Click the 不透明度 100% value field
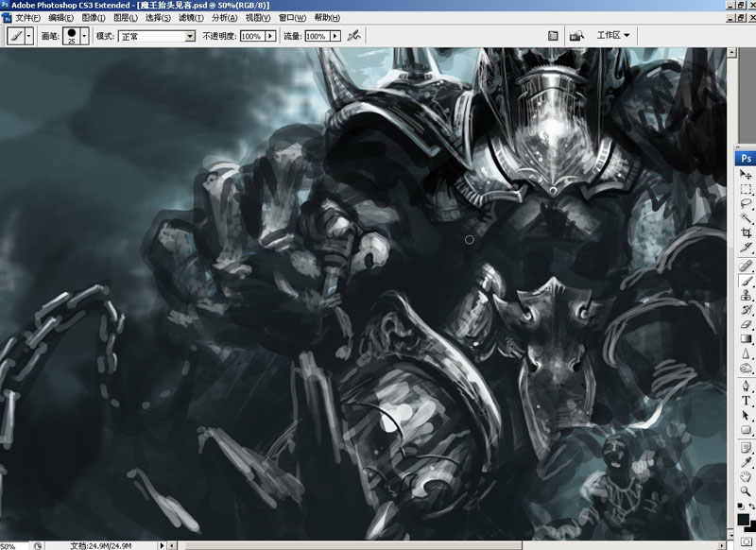This screenshot has height=550, width=756. click(252, 36)
